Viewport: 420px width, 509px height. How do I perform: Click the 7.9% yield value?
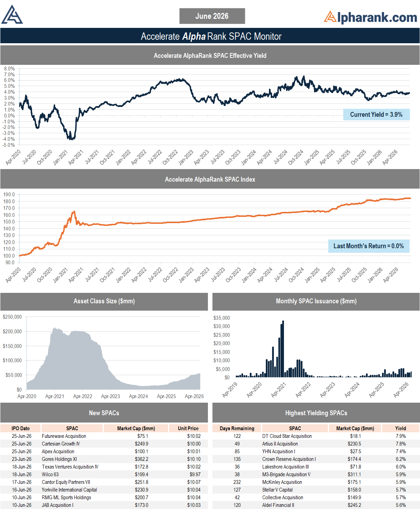(401, 436)
